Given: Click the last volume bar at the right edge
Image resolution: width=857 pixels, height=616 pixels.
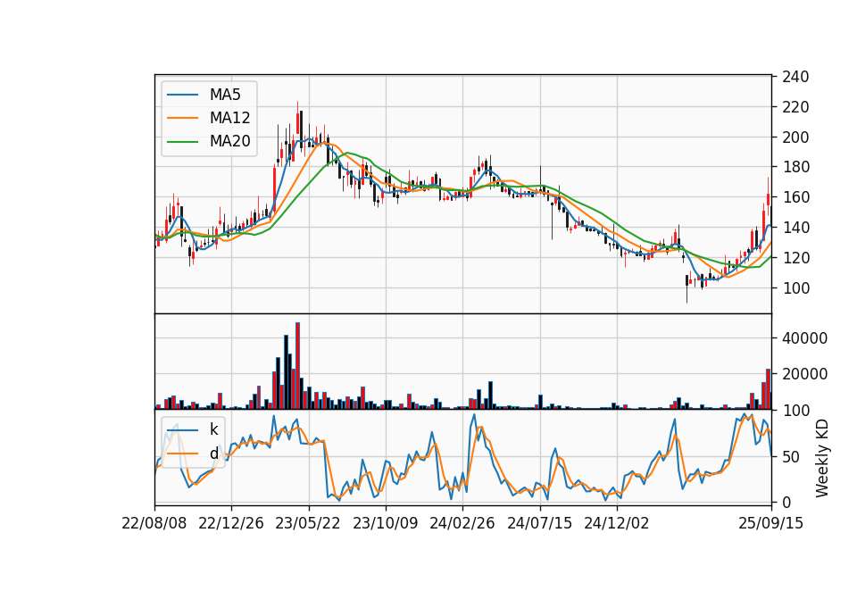Looking at the screenshot, I should [x=770, y=401].
